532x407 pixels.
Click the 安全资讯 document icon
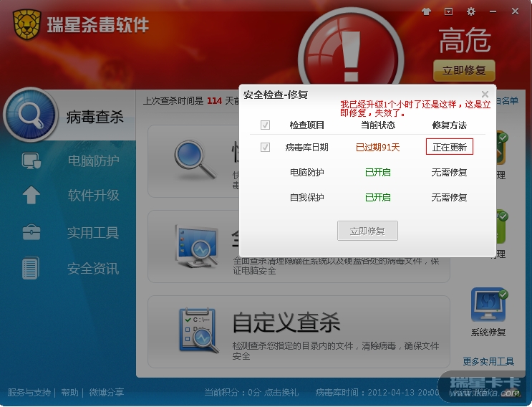tap(31, 268)
